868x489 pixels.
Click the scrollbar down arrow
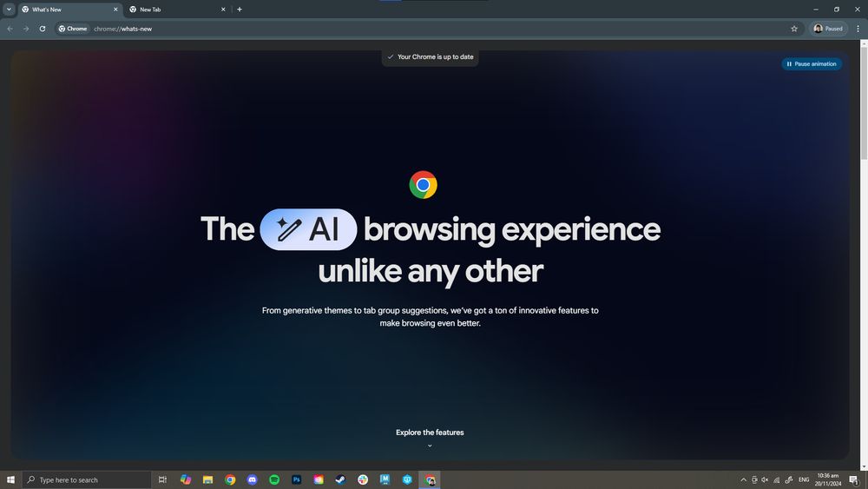[864, 466]
